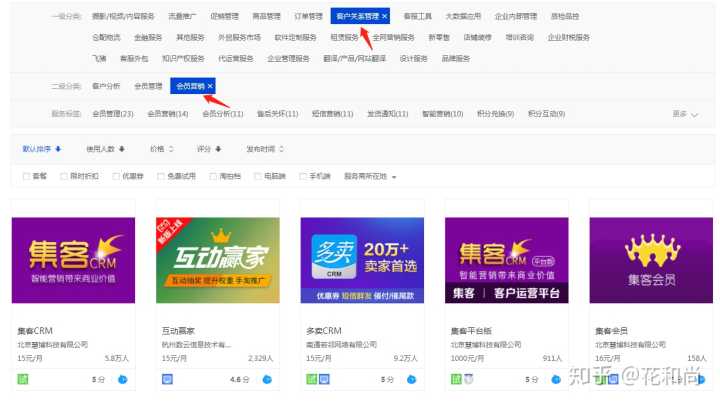
Task: Click the green badge icon under 集客平台版
Action: click(455, 379)
